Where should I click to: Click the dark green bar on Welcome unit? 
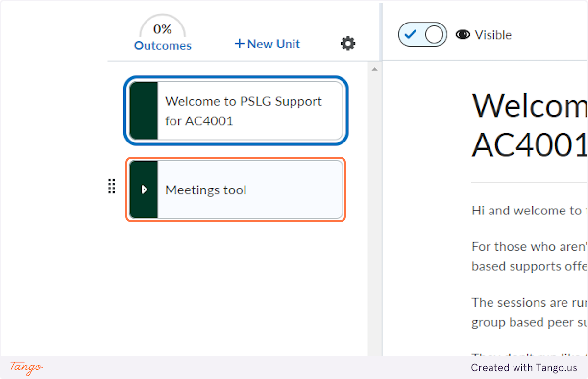point(144,111)
